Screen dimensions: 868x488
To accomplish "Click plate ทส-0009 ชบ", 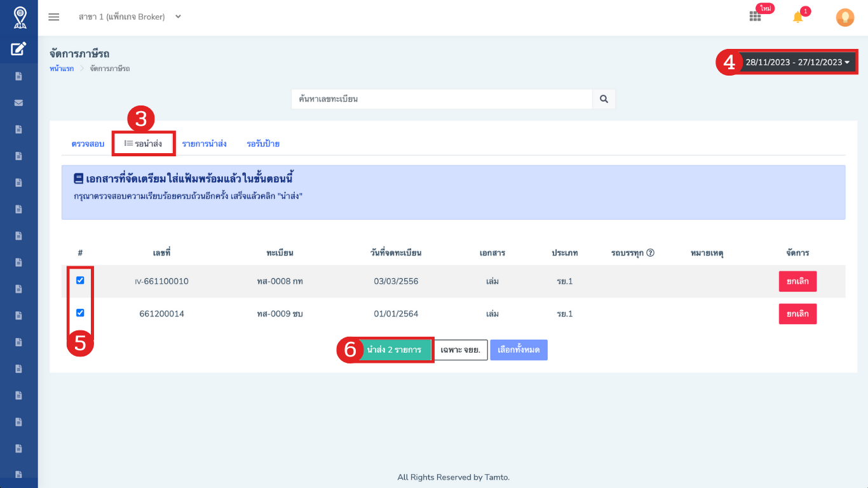I will (280, 314).
